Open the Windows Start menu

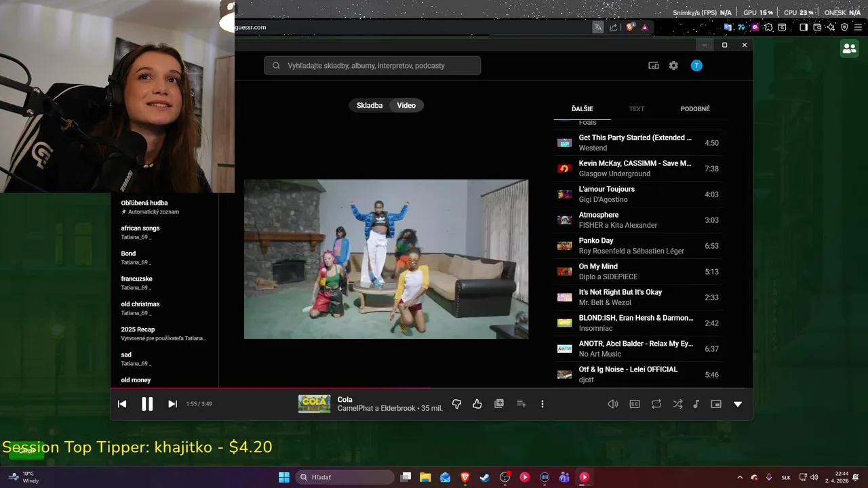click(x=284, y=477)
